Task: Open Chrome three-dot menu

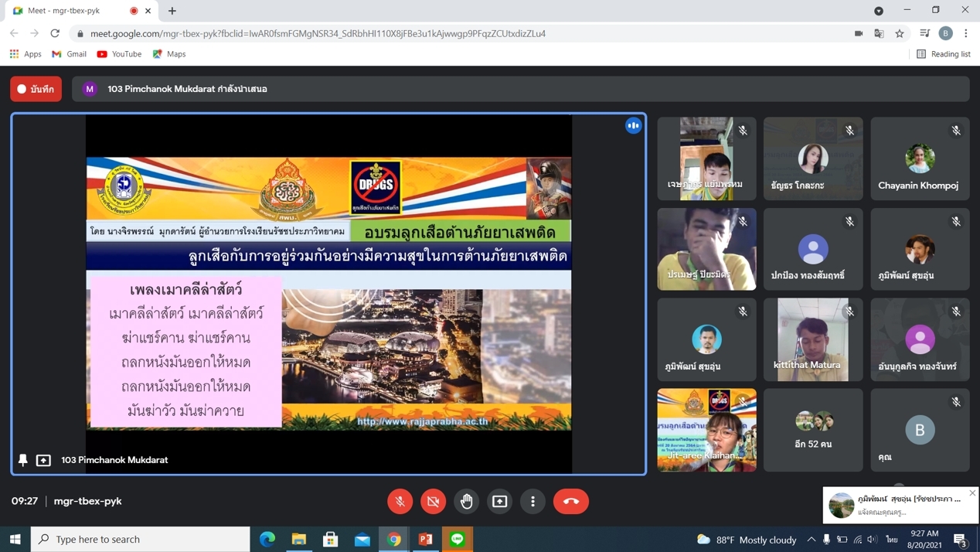Action: coord(966,33)
